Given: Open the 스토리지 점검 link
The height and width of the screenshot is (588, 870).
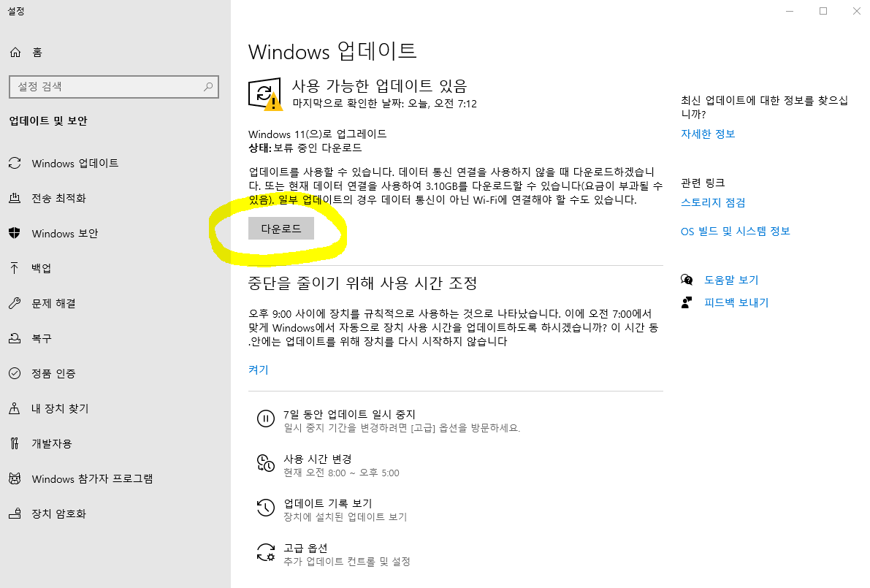Looking at the screenshot, I should point(713,202).
